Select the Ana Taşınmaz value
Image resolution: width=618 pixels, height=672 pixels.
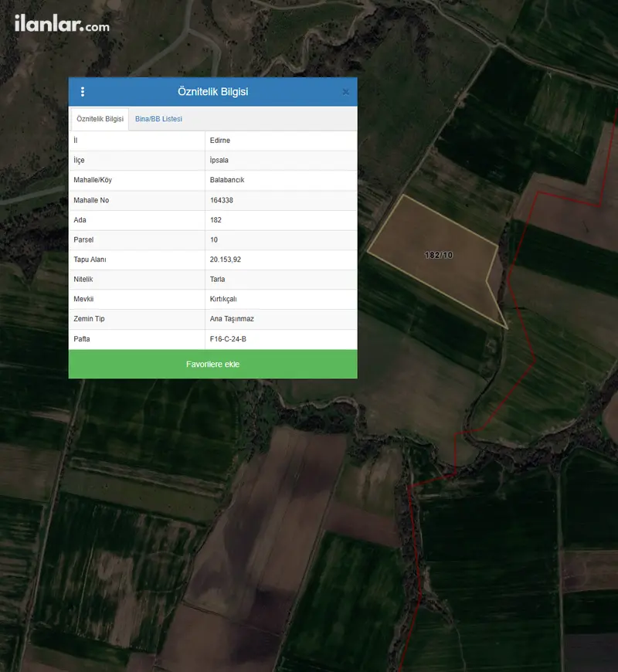tap(232, 319)
